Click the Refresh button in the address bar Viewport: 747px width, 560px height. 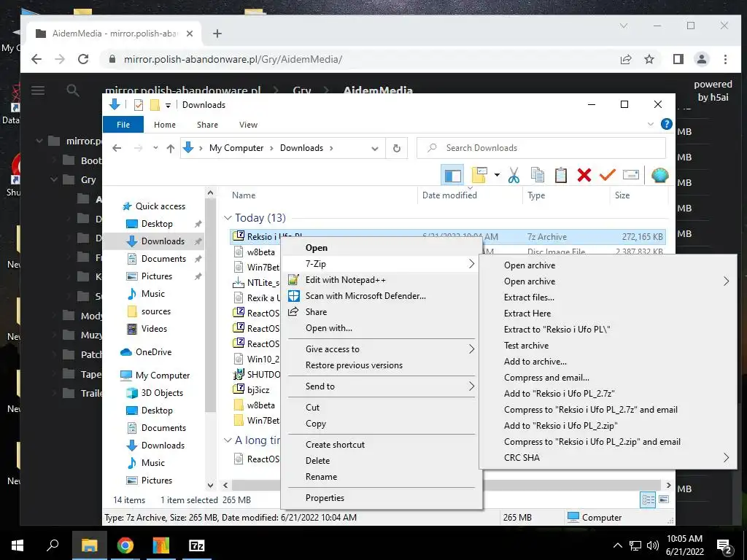point(396,148)
